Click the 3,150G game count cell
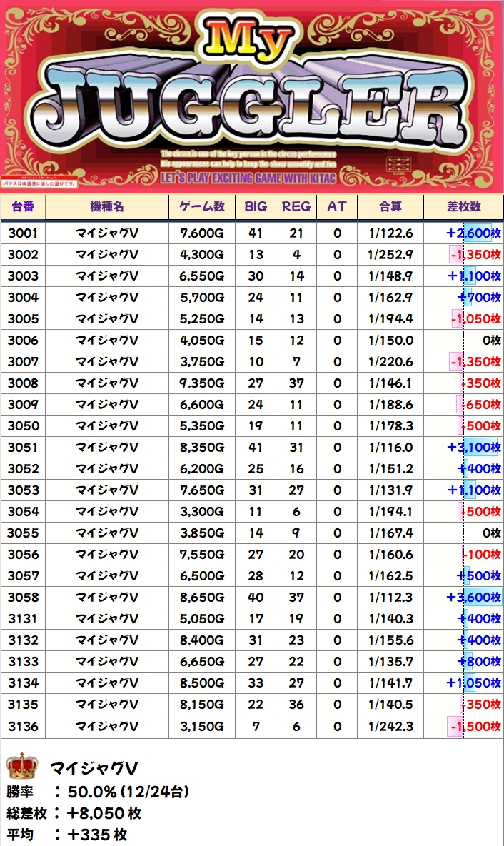The height and width of the screenshot is (846, 504). (202, 726)
